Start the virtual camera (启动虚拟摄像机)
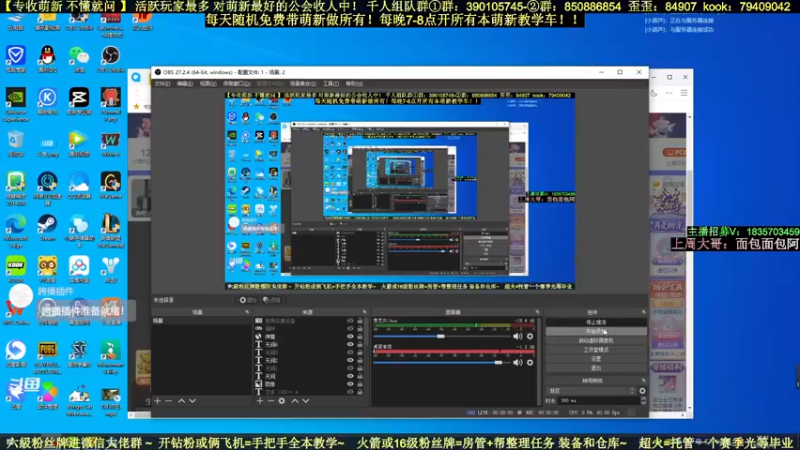 (x=596, y=341)
